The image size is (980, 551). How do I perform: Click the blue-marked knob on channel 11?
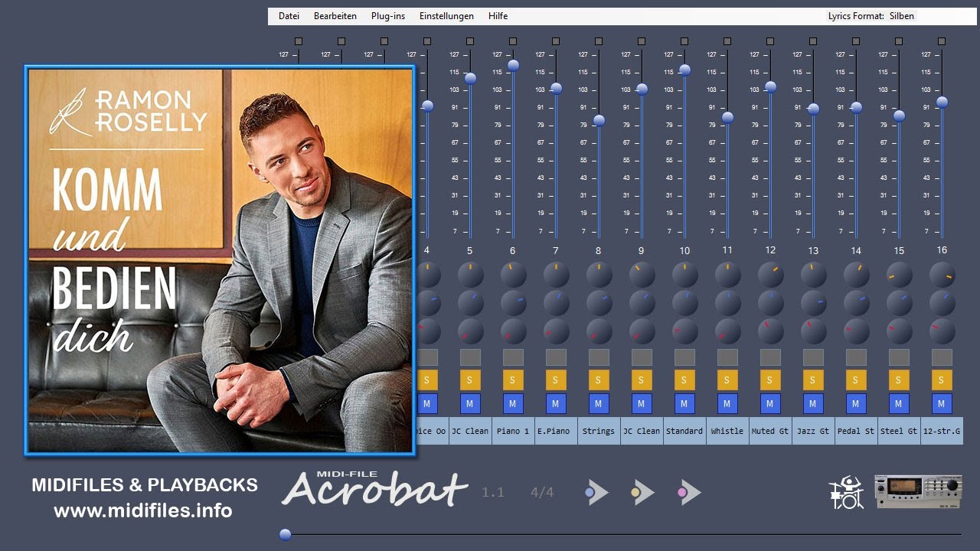pos(727,303)
